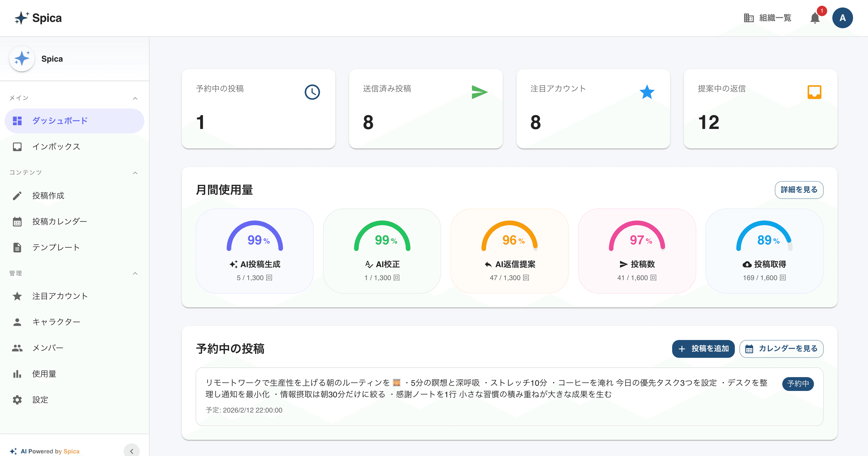868x456 pixels.
Task: Click the 詳細を見る button
Action: click(x=799, y=190)
